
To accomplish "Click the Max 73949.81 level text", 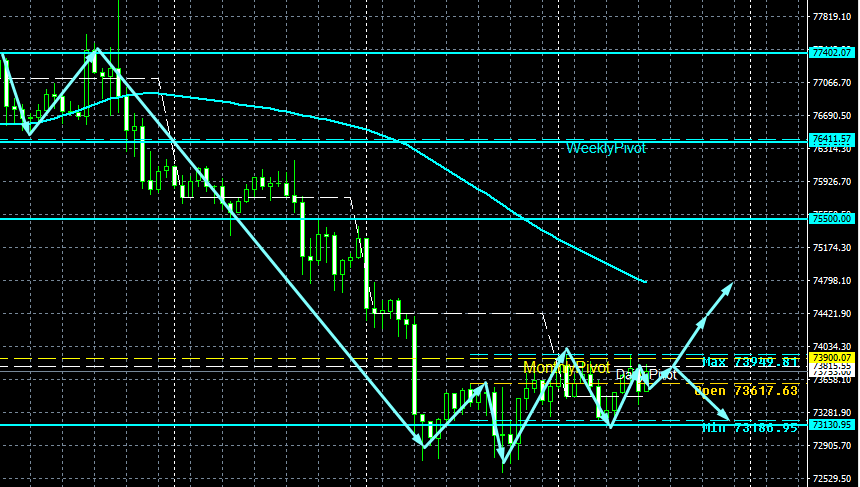I will click(750, 362).
